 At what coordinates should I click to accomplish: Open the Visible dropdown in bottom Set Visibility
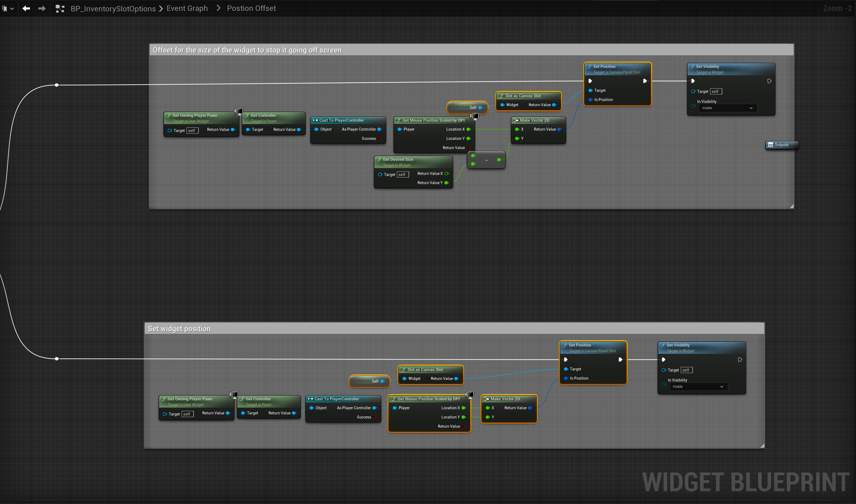(x=698, y=386)
